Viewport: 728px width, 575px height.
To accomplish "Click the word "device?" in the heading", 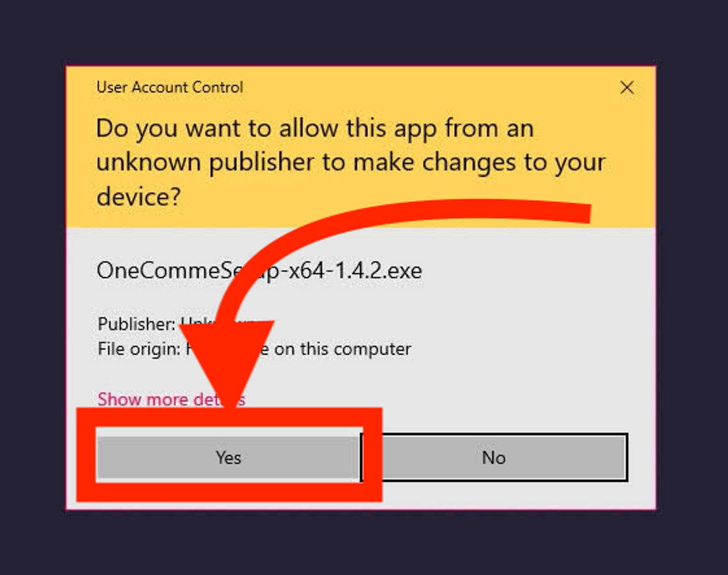I will (x=138, y=196).
